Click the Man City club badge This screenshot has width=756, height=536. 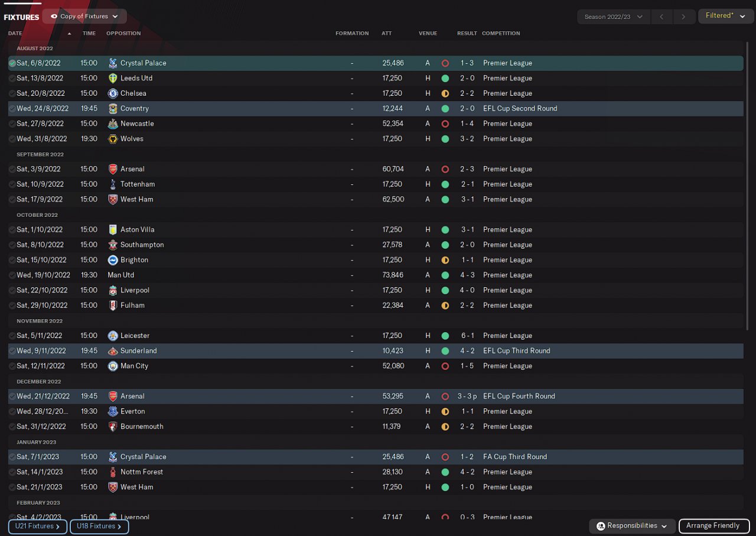[x=113, y=366]
